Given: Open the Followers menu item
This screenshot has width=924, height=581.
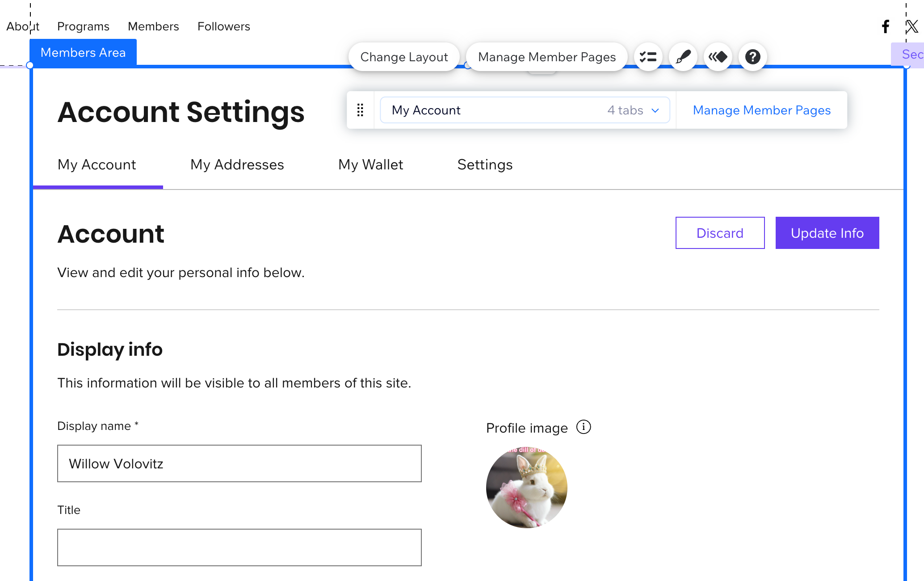Looking at the screenshot, I should [223, 26].
